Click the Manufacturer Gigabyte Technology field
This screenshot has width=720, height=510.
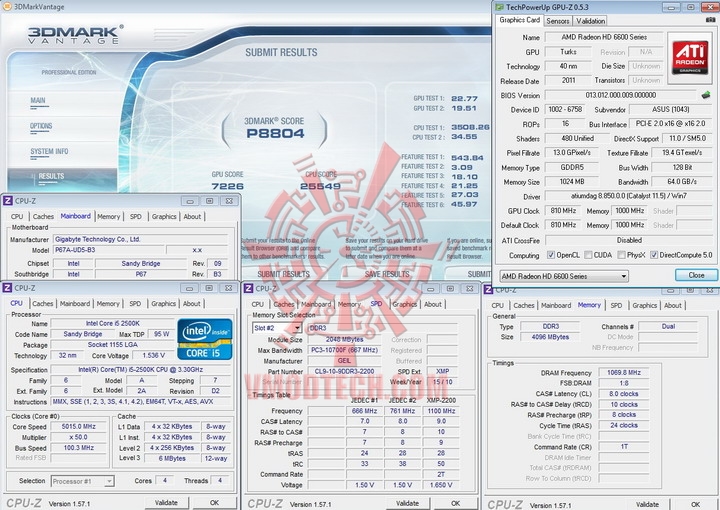pyautogui.click(x=141, y=239)
